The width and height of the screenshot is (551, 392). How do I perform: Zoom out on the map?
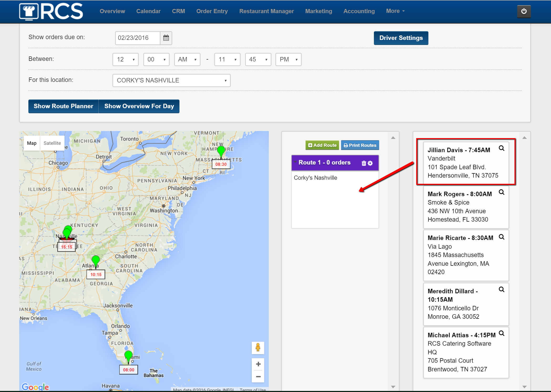[258, 377]
